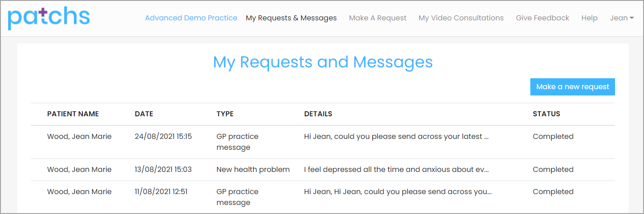Click the Patient Name column header
The width and height of the screenshot is (644, 214).
click(x=73, y=114)
